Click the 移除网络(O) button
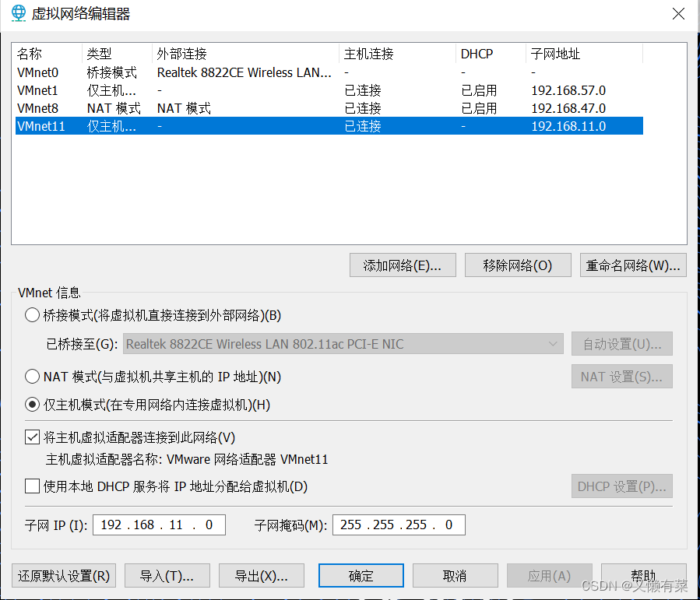The width and height of the screenshot is (700, 600). pos(518,265)
